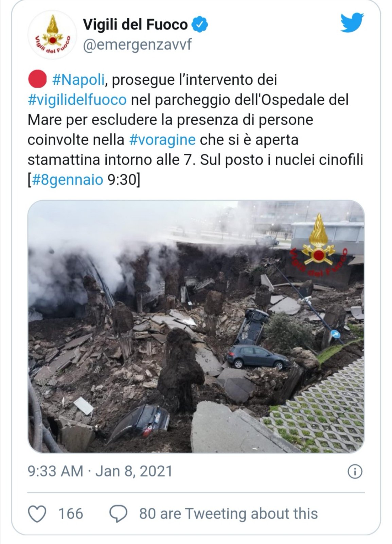Click the Twitter bird logo

pos(352,22)
